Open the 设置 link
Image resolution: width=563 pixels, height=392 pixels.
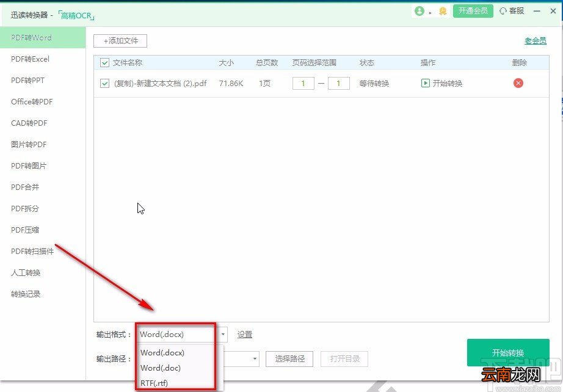point(244,335)
